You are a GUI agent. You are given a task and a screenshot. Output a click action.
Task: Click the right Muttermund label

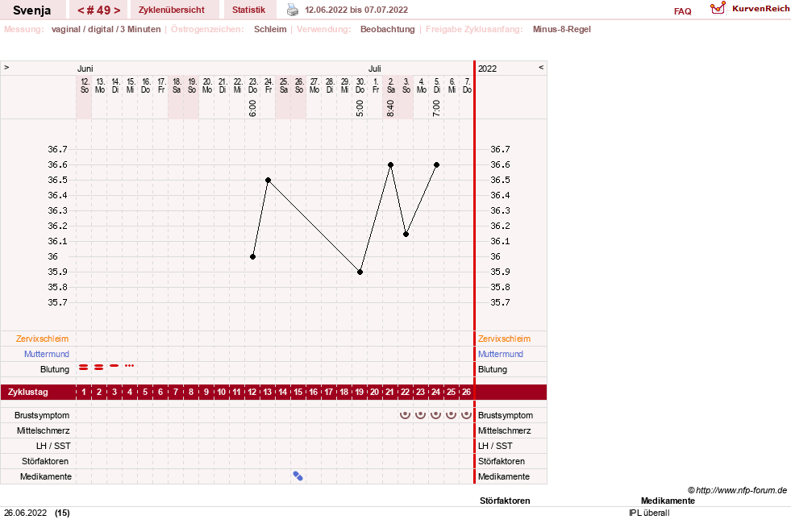(x=501, y=354)
